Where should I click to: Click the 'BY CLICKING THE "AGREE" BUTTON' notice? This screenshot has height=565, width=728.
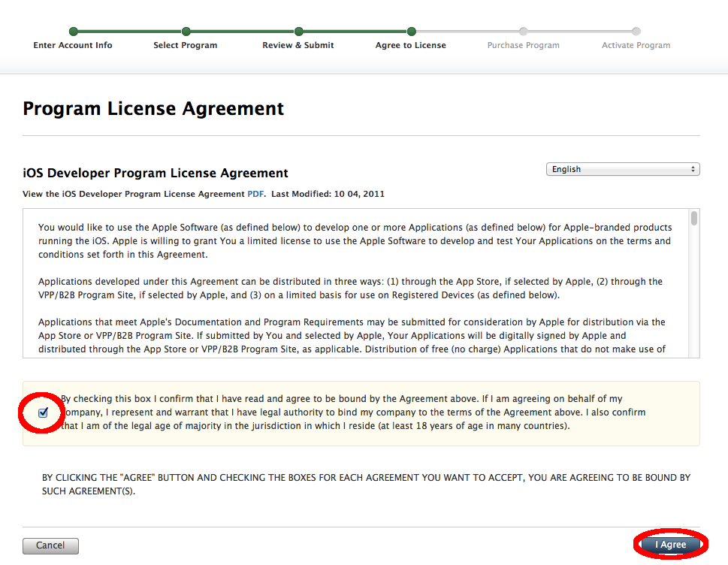click(367, 484)
